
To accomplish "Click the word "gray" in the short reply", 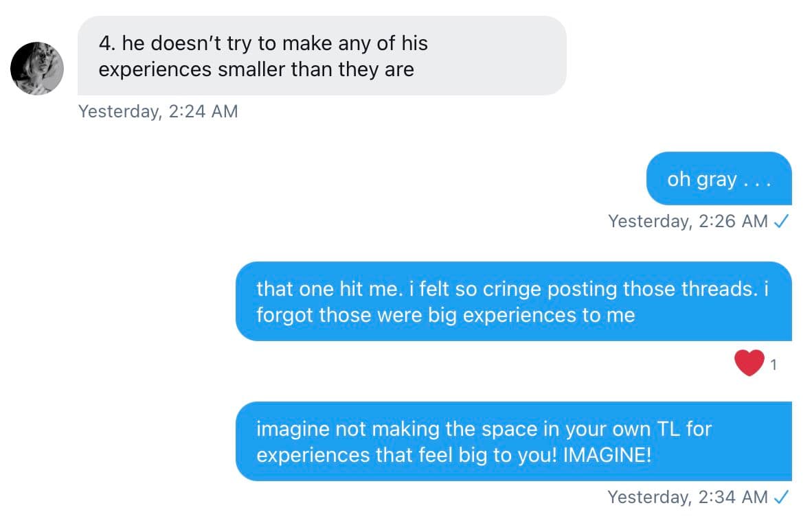I will point(717,181).
